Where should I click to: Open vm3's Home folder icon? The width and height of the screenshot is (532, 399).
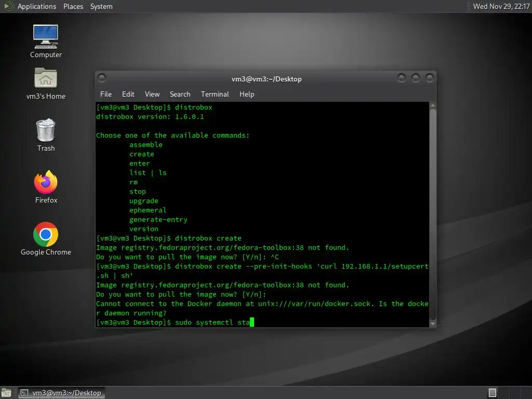click(x=46, y=84)
